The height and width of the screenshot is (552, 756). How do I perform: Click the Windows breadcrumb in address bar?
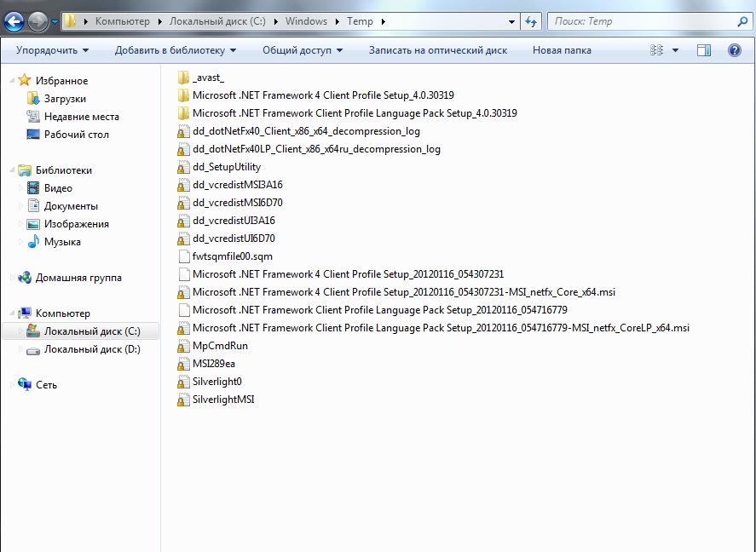point(306,21)
